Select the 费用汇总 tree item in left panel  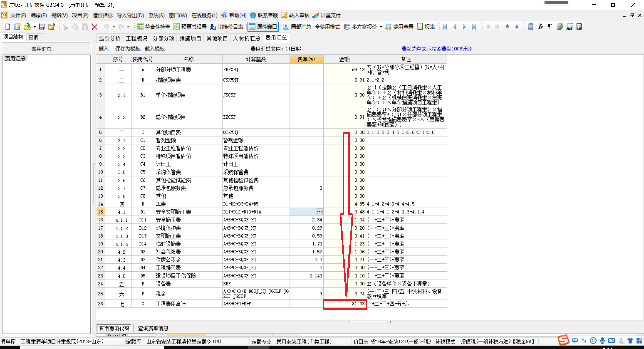15,58
